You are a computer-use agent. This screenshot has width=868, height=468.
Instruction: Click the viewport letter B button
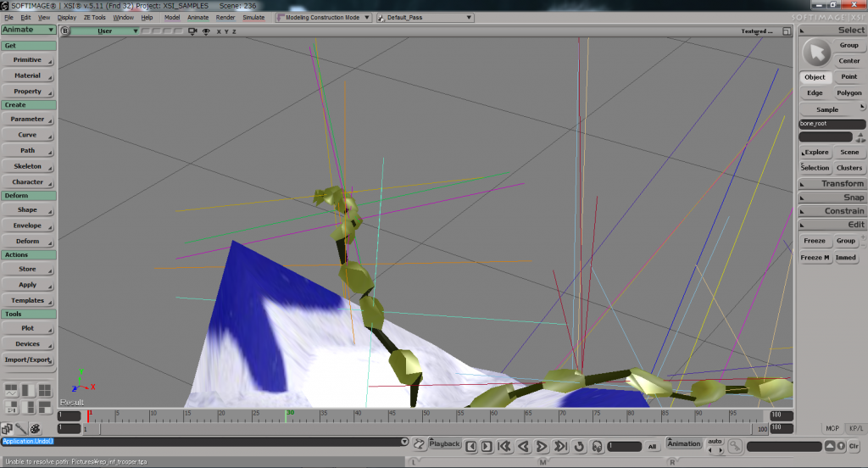[x=65, y=31]
